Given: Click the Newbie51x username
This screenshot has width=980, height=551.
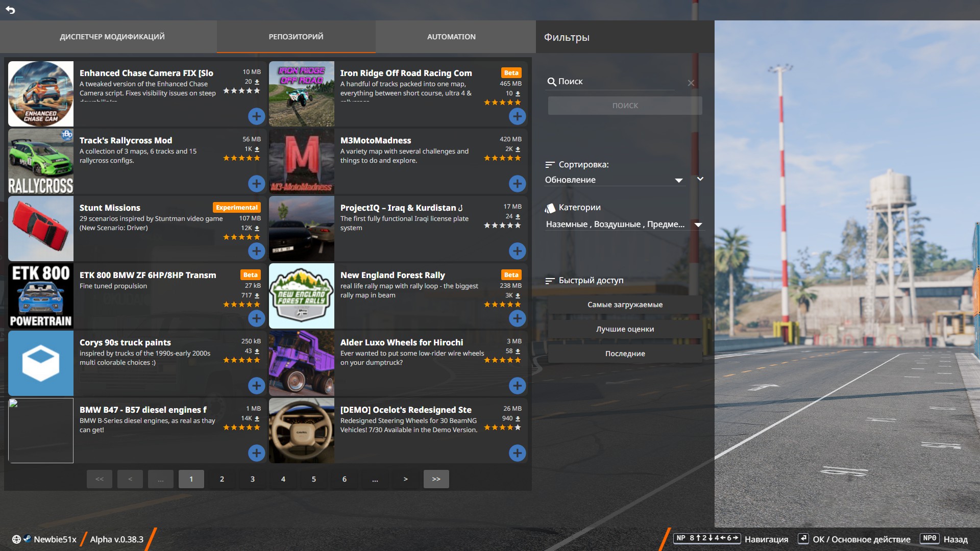Looking at the screenshot, I should click(55, 539).
